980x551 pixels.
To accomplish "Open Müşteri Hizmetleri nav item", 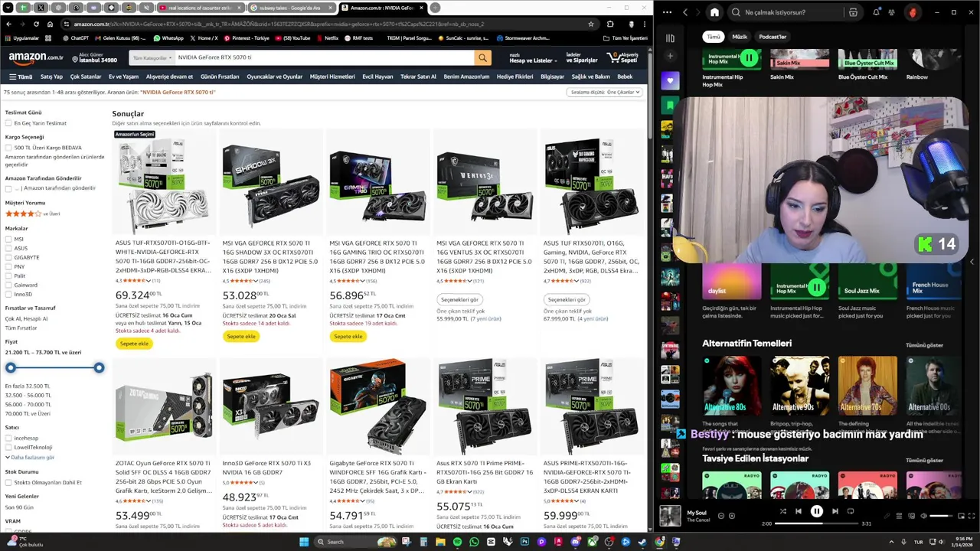I will [x=332, y=77].
